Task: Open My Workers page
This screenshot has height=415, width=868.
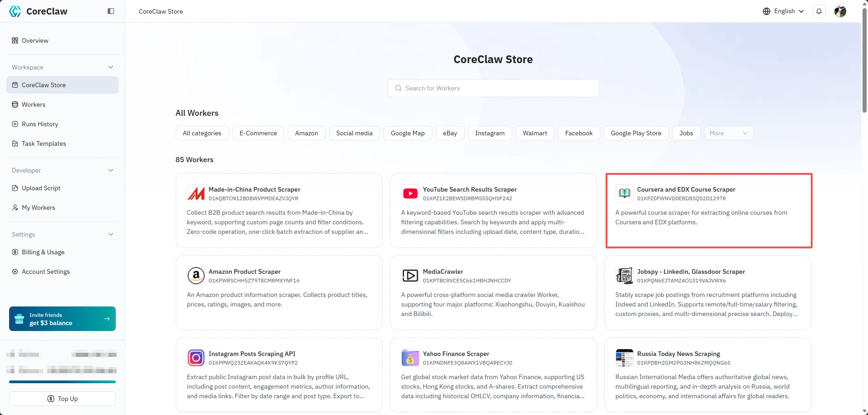Action: coord(62,207)
